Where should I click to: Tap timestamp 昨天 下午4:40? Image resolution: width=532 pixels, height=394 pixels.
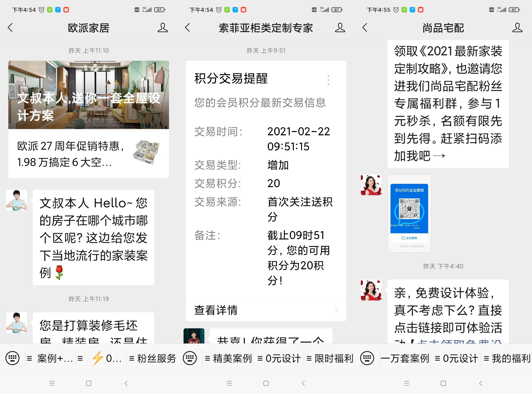(443, 266)
